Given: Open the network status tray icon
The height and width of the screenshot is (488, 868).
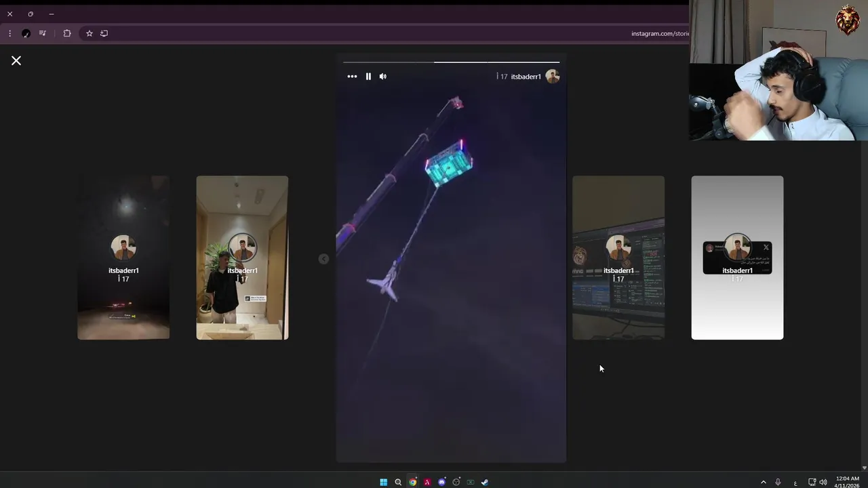Looking at the screenshot, I should 812,482.
